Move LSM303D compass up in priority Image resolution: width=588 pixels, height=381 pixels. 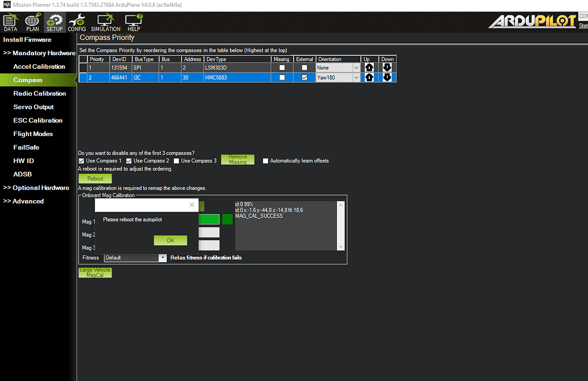tap(369, 67)
